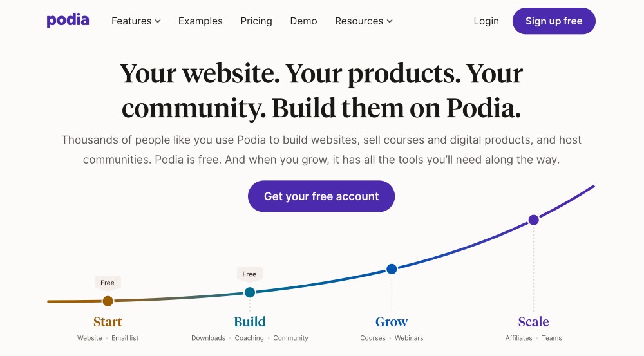Select the Build stage heading
This screenshot has width=644, height=356.
click(x=250, y=322)
